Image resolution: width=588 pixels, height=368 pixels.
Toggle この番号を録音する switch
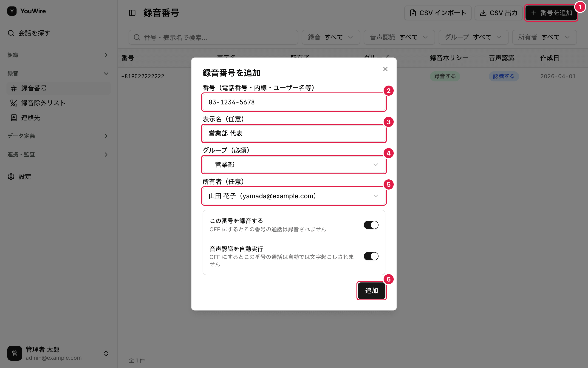pos(371,225)
